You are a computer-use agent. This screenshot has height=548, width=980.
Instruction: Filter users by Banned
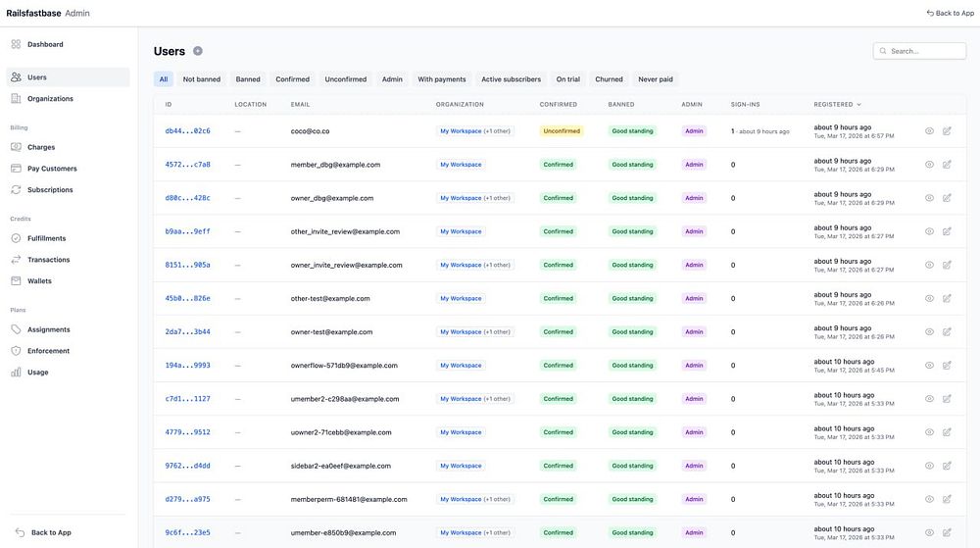tap(248, 79)
